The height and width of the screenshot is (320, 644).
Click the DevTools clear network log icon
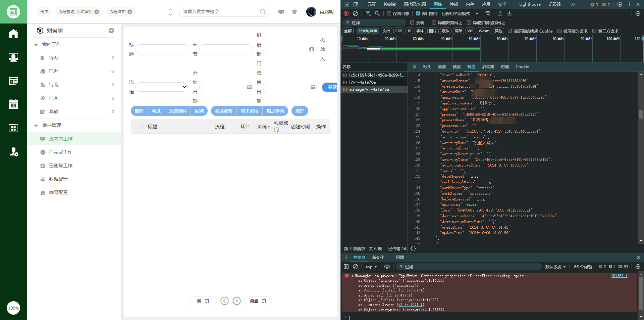click(356, 13)
